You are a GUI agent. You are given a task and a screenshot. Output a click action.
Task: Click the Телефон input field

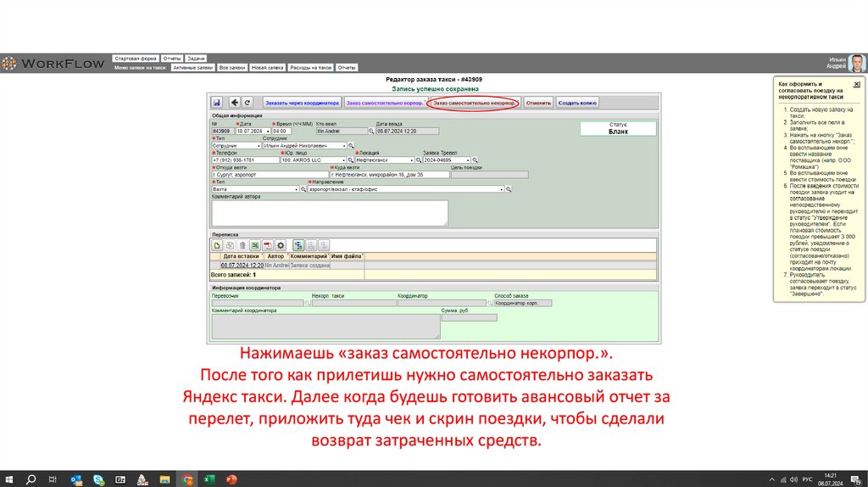[x=245, y=160]
